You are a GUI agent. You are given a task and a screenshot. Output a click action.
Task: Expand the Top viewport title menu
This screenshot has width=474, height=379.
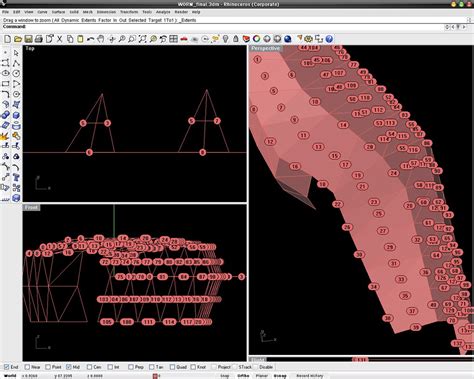[30, 48]
